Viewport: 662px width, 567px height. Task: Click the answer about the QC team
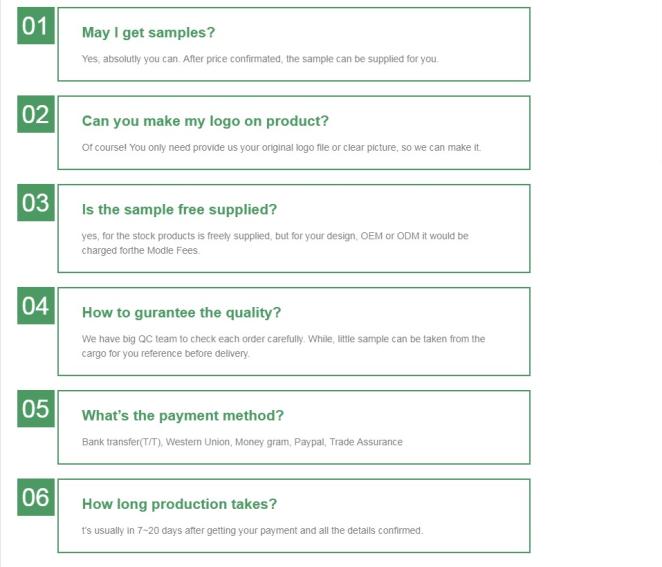tap(283, 346)
